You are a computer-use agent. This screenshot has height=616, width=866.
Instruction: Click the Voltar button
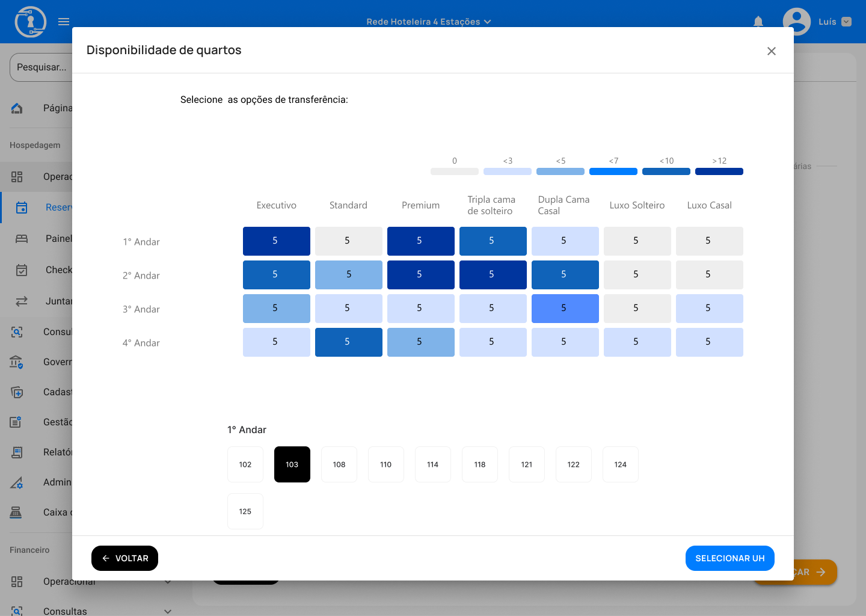point(124,558)
